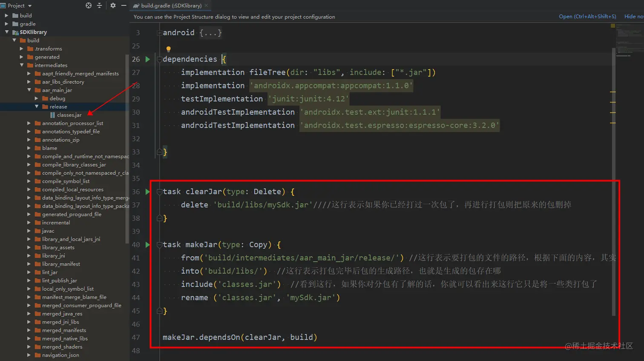
Task: Collapse the intermediates folder arrow
Action: [x=22, y=65]
